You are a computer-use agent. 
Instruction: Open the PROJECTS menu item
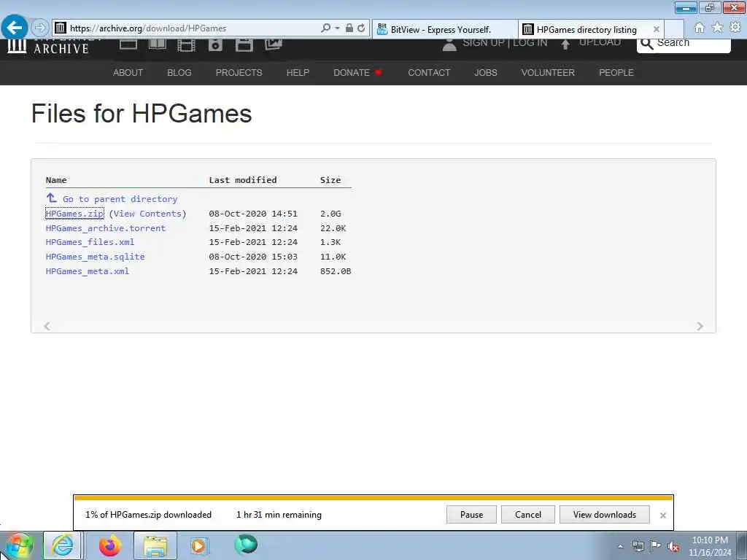point(239,72)
